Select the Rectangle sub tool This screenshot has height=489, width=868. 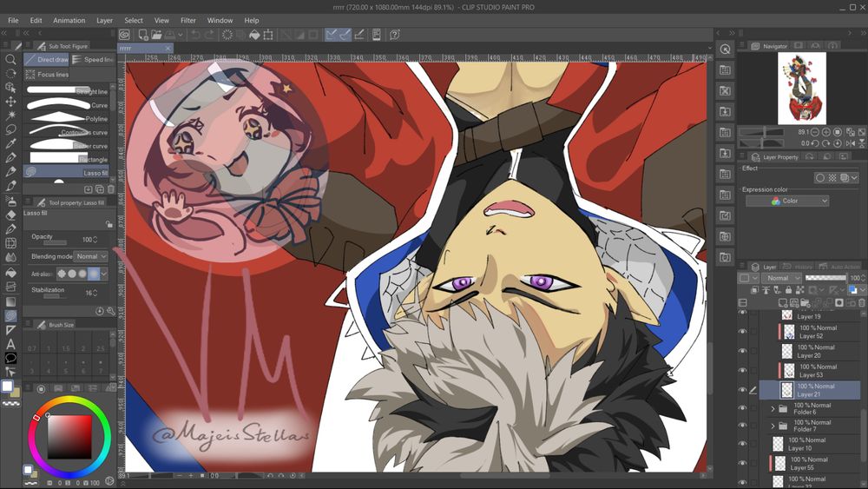coord(67,158)
